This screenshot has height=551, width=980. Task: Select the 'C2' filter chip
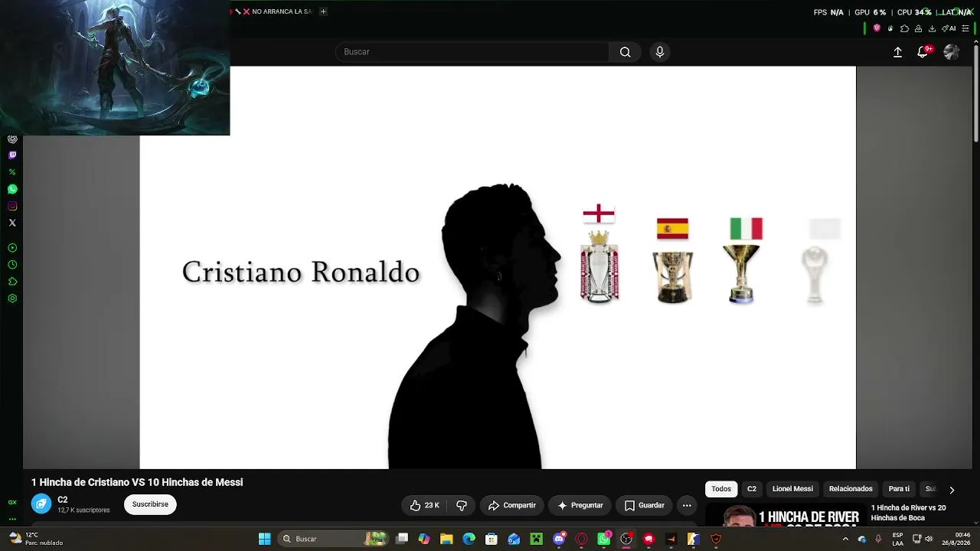[752, 489]
